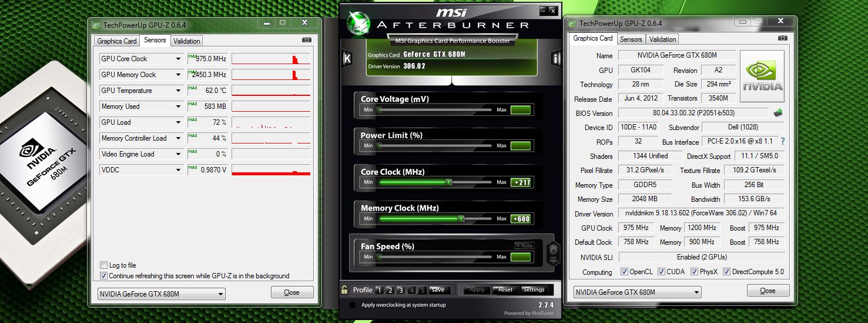Click the Memory Clock +600 value box
Image resolution: width=868 pixels, height=323 pixels.
(521, 219)
